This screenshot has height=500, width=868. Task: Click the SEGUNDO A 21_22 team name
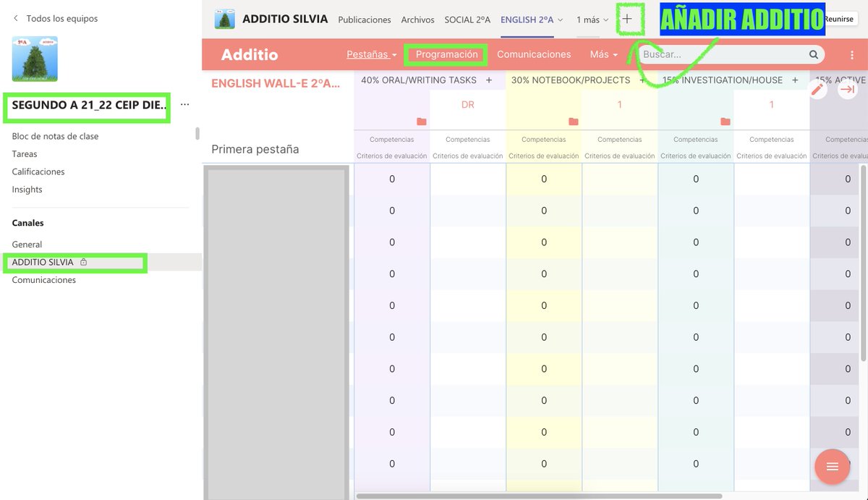pos(90,106)
